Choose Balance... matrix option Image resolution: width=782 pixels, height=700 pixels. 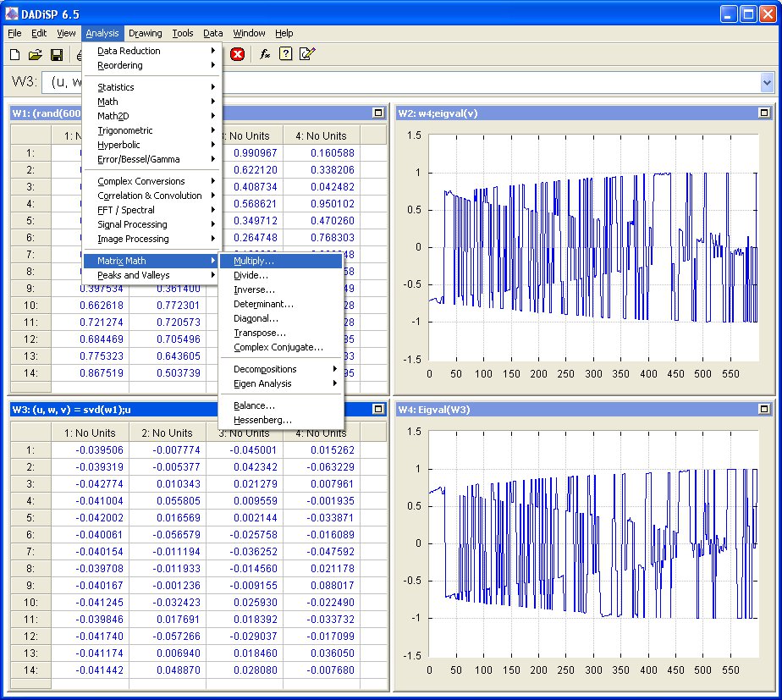(281, 406)
